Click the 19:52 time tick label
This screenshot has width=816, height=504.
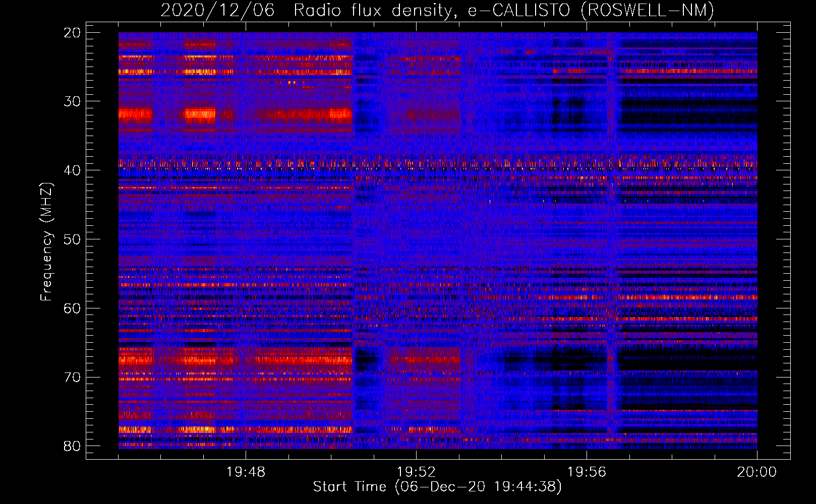[416, 472]
